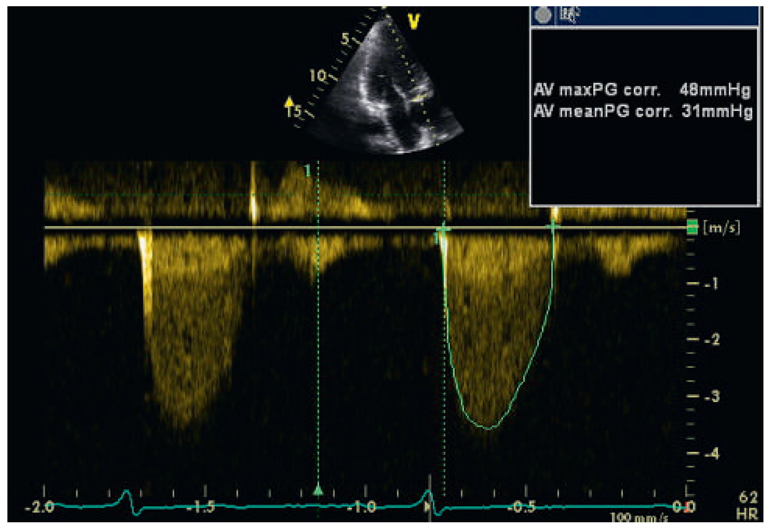Click the -1 velocity scale tick label
The image size is (772, 532).
click(712, 284)
